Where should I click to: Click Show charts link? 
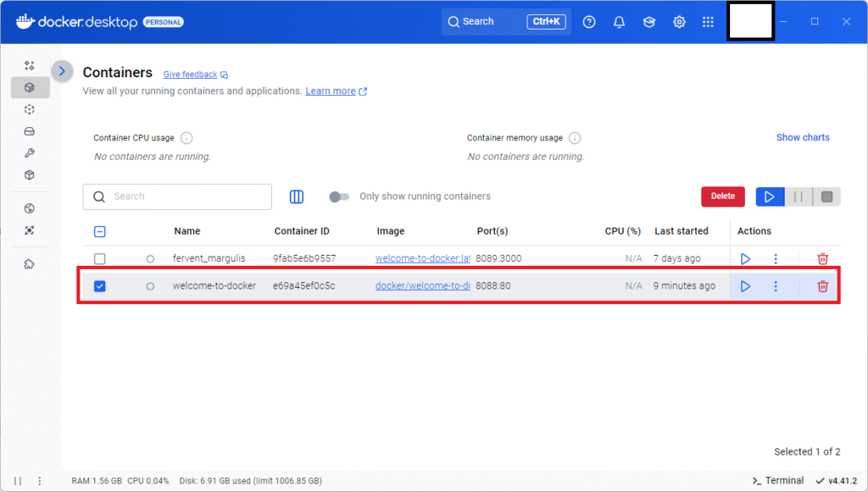coord(803,138)
